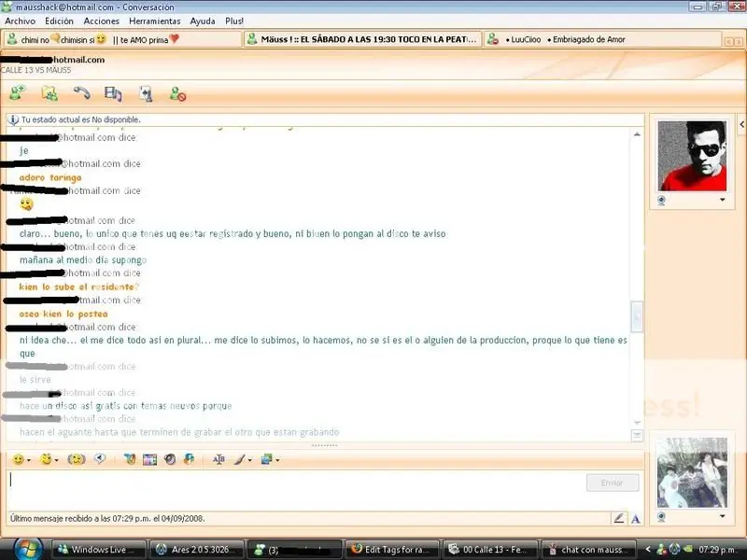747x560 pixels.
Task: Click the invite contact to conversation icon
Action: click(x=18, y=92)
